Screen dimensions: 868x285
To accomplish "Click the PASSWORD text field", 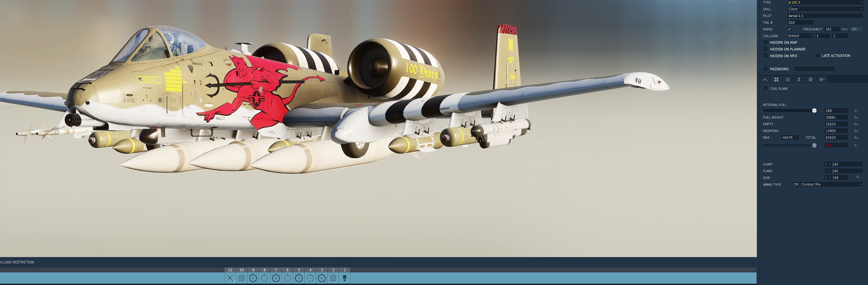I will 814,69.
